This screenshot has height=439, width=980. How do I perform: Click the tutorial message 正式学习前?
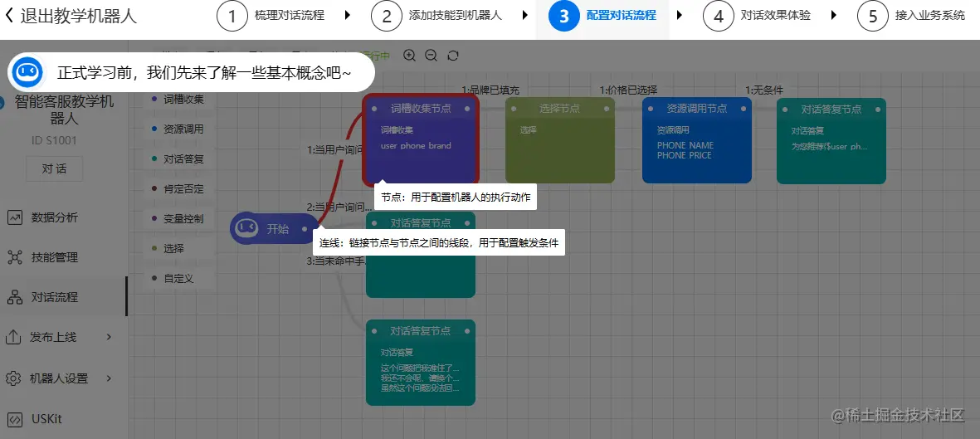pos(204,72)
